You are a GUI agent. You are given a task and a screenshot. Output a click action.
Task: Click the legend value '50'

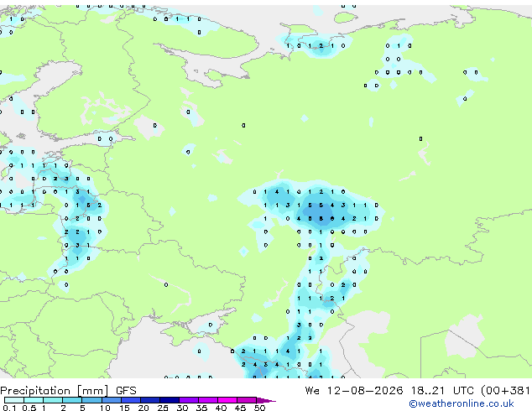pyautogui.click(x=259, y=408)
